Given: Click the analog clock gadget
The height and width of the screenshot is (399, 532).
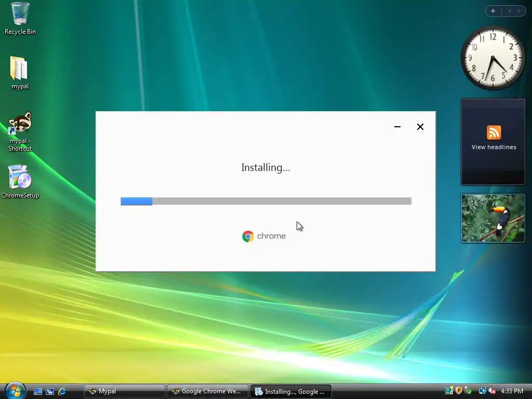Looking at the screenshot, I should [493, 58].
